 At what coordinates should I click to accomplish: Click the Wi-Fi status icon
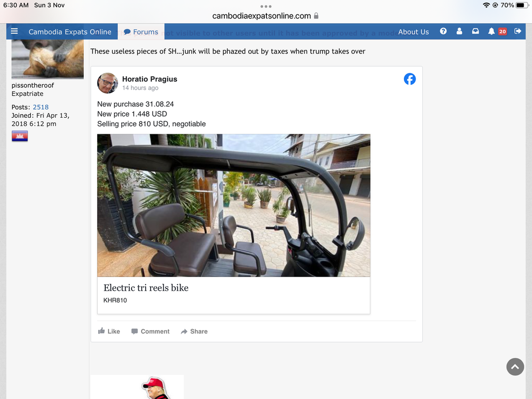pyautogui.click(x=486, y=5)
